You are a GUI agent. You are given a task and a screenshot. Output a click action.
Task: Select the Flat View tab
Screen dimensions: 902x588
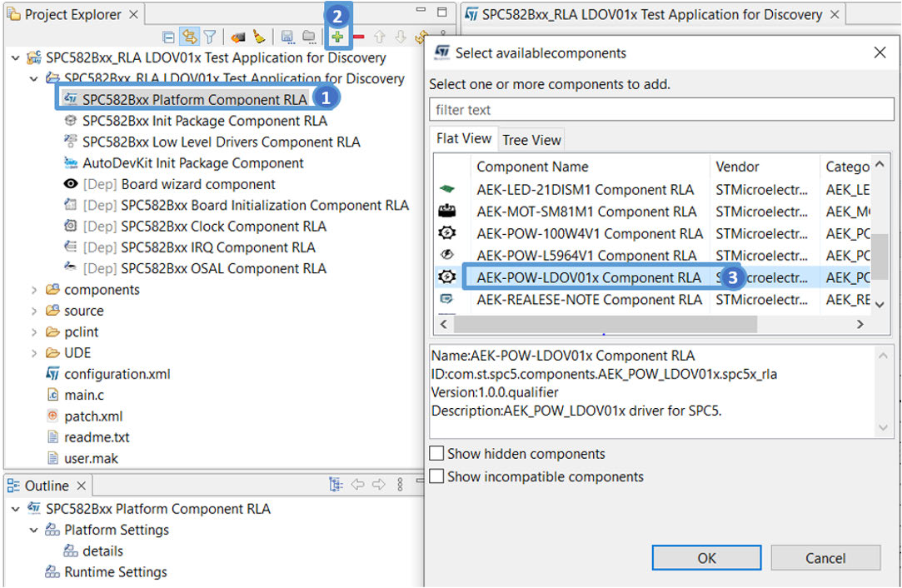[464, 139]
